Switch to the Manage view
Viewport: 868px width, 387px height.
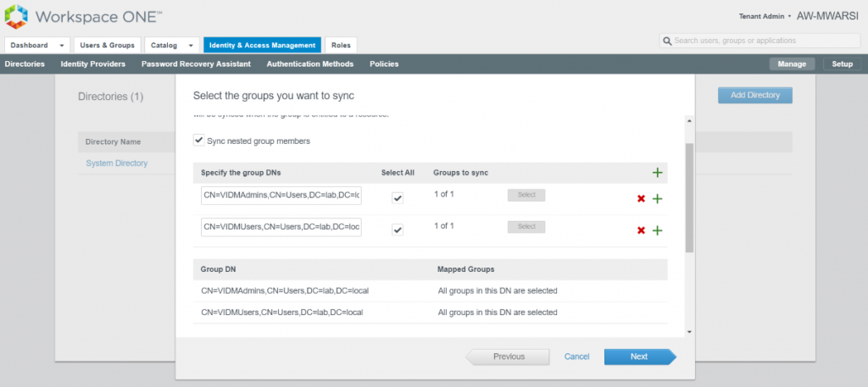(x=792, y=64)
